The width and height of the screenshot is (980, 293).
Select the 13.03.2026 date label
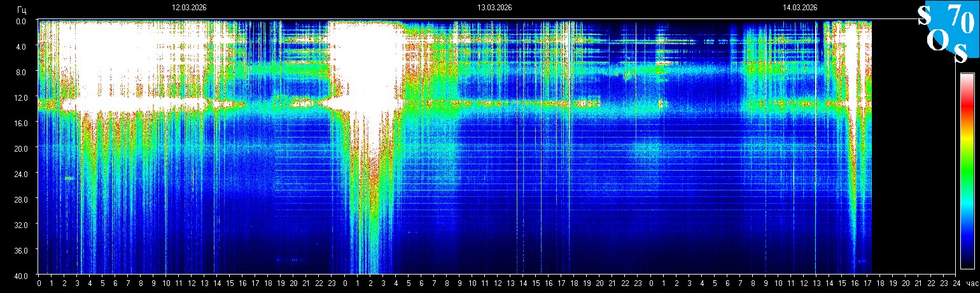tap(494, 8)
